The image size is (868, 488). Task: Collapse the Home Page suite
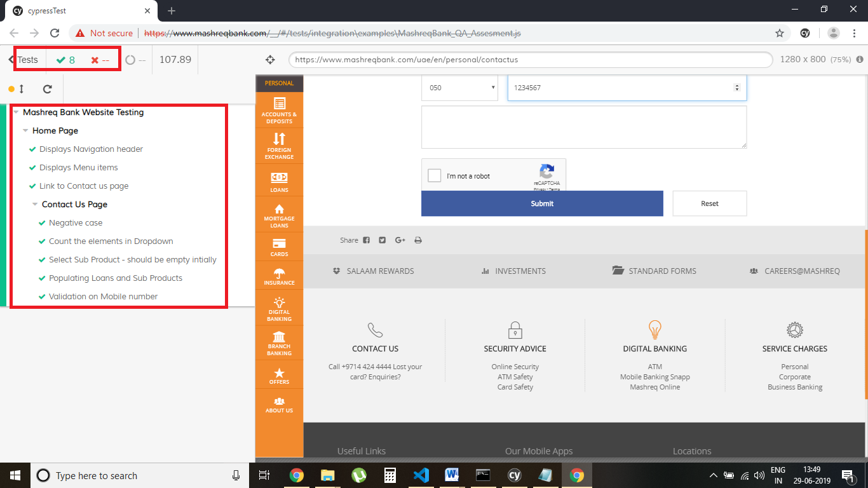pos(25,131)
